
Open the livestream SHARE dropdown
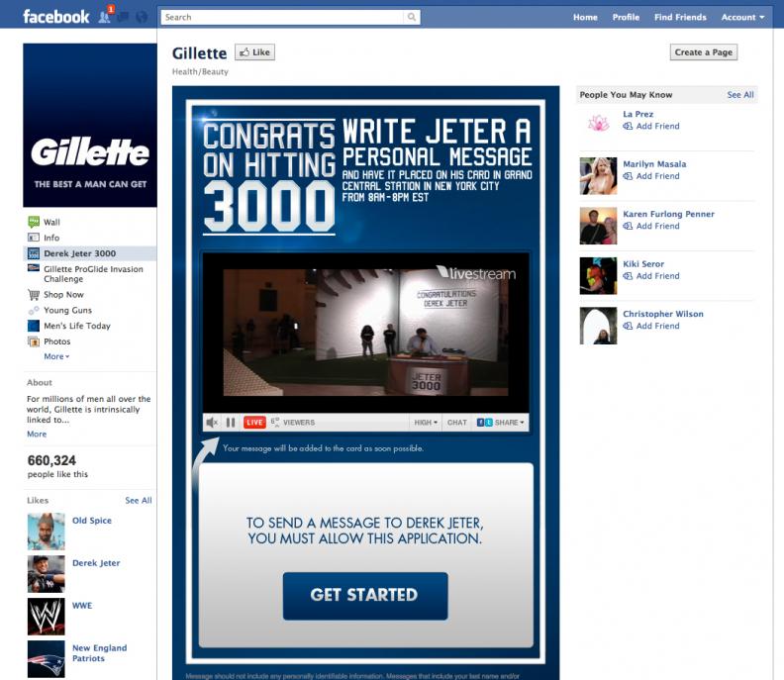[500, 423]
